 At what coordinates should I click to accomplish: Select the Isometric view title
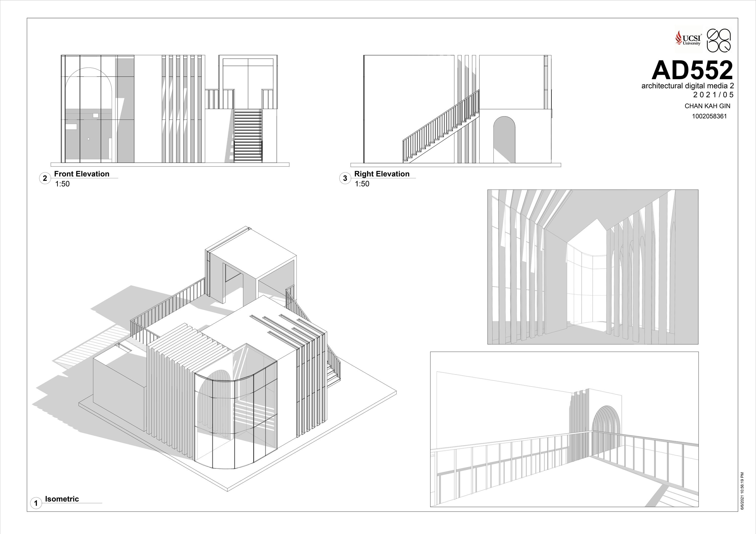coord(62,499)
